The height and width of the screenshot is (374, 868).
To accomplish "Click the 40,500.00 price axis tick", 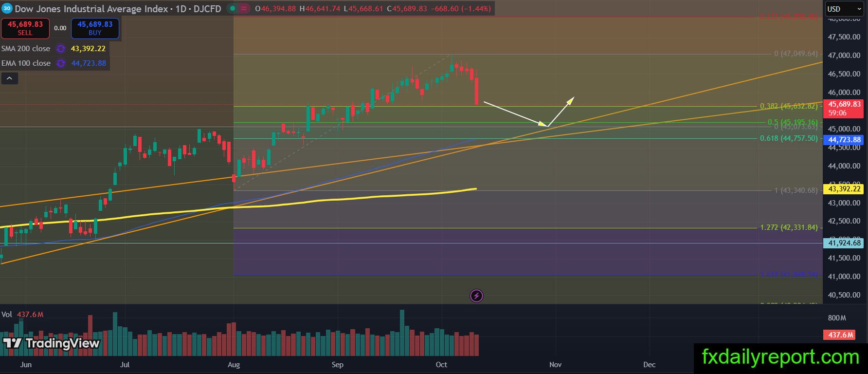I will (x=844, y=295).
